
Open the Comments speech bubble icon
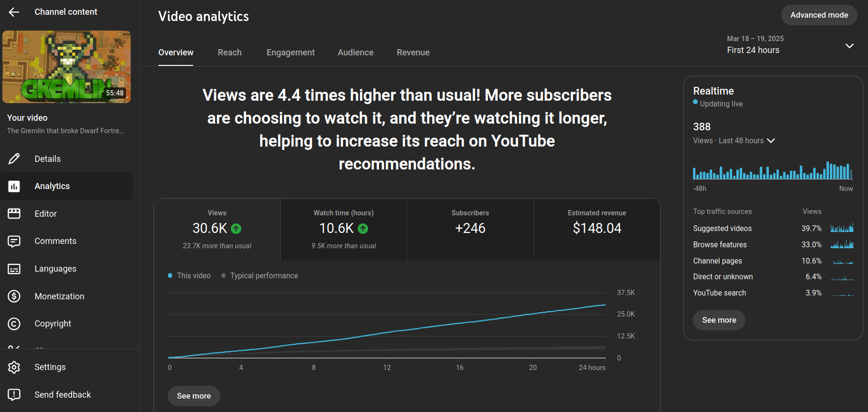coord(14,241)
